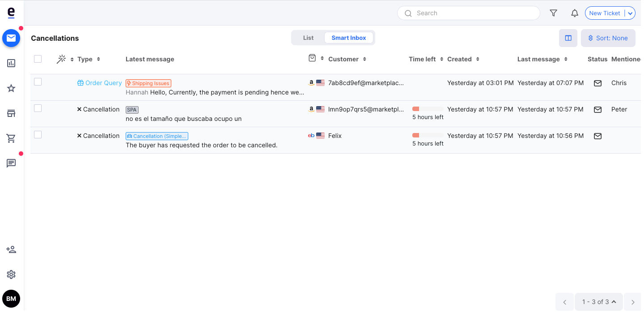Open the storefront channels icon in sidebar
Image resolution: width=644 pixels, height=313 pixels.
point(11,113)
